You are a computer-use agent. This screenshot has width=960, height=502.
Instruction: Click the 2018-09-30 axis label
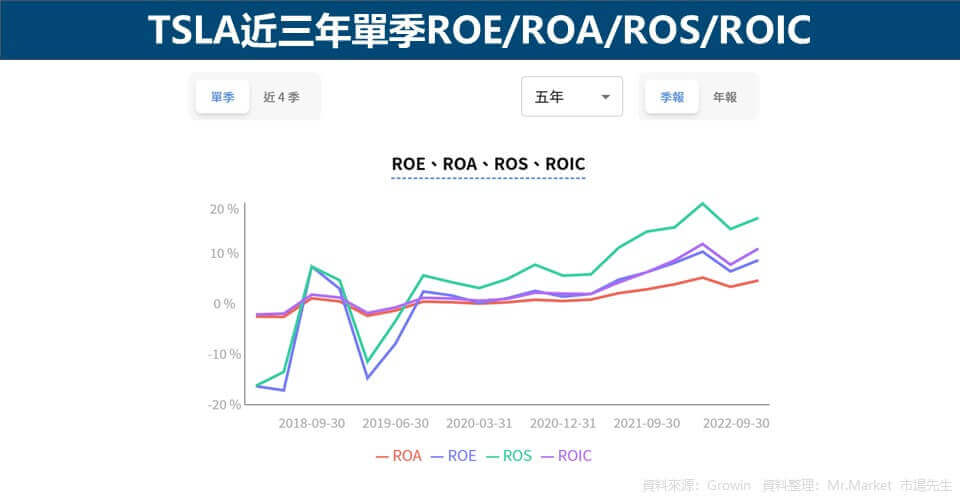(312, 423)
